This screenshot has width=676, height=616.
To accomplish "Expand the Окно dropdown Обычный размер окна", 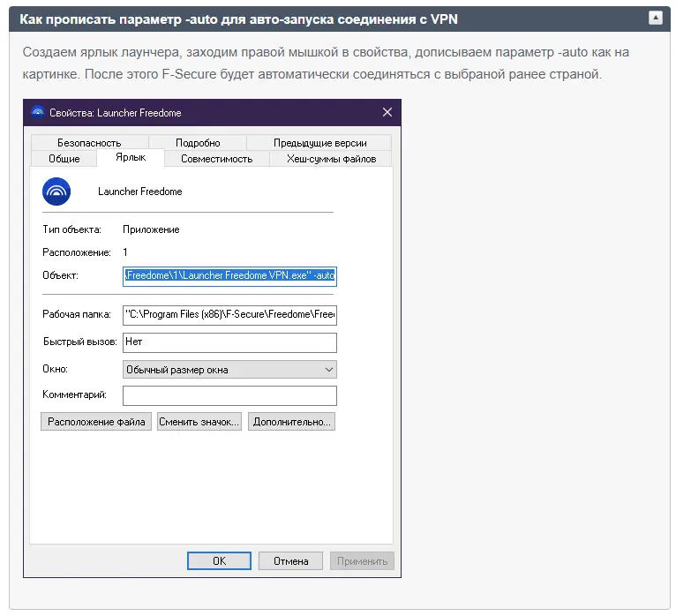I will click(229, 370).
